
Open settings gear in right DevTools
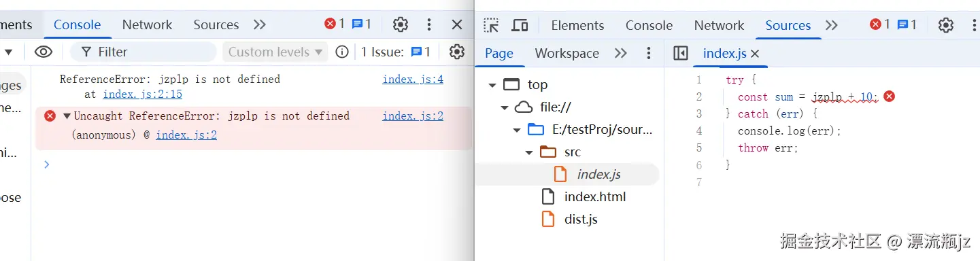click(x=946, y=25)
